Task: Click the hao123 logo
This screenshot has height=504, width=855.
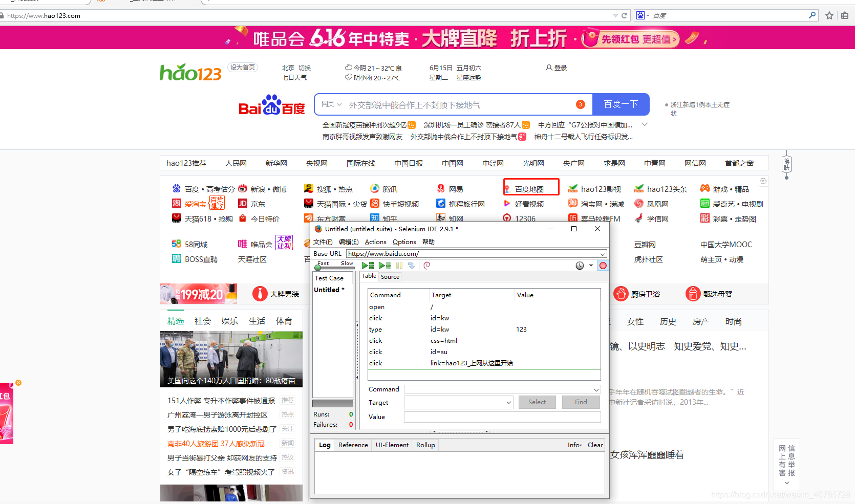Action: pos(190,73)
